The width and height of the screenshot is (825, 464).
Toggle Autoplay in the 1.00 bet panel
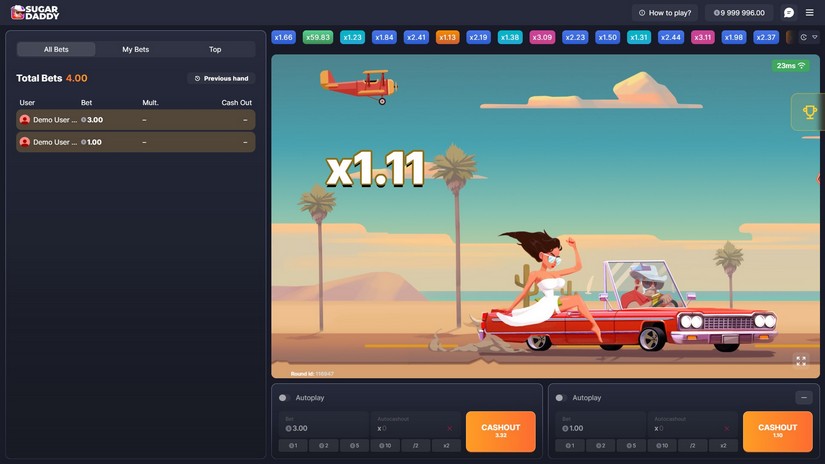[560, 398]
